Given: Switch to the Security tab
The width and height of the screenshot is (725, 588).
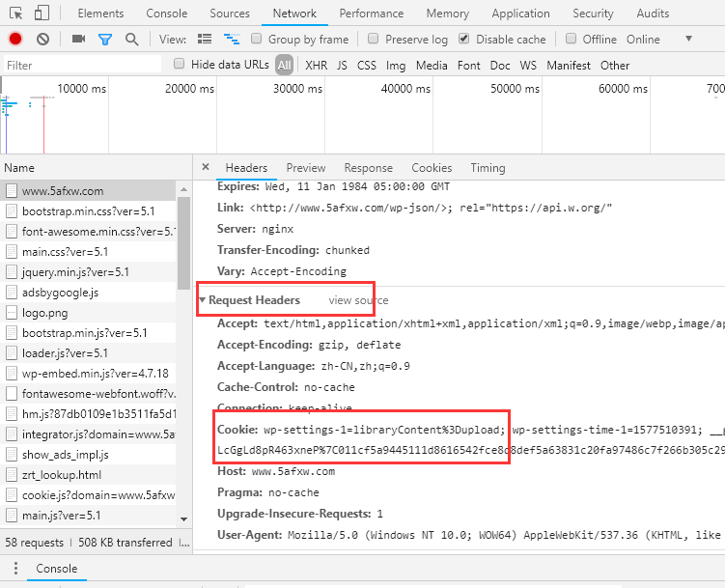Looking at the screenshot, I should [x=593, y=14].
